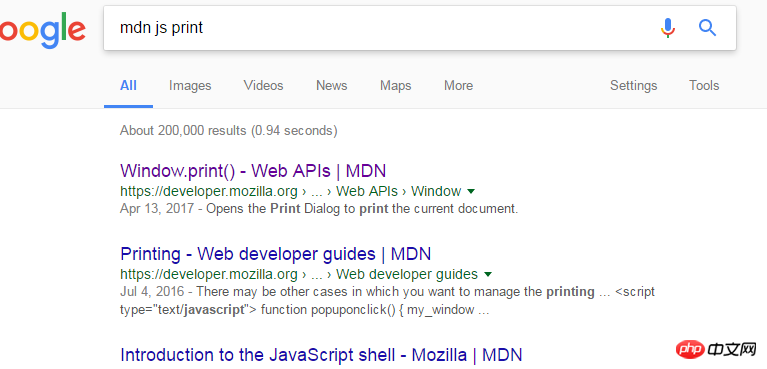Click the Google logo
This screenshot has width=767, height=369.
(43, 31)
